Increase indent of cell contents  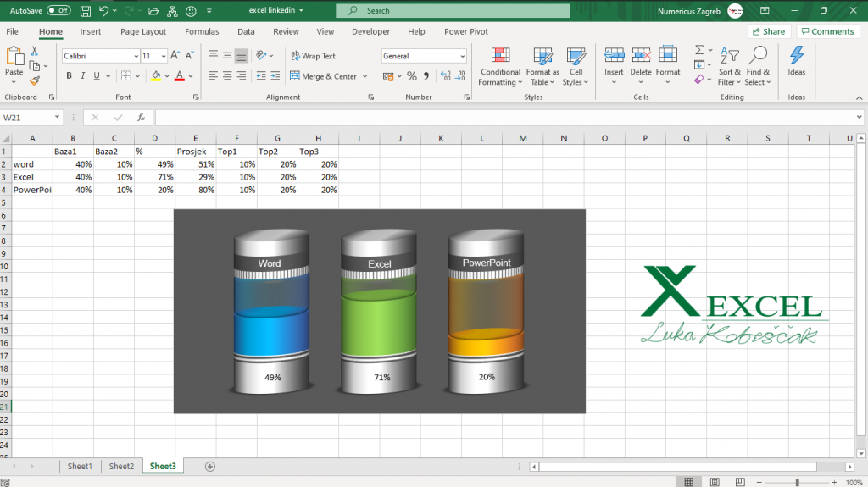[275, 76]
